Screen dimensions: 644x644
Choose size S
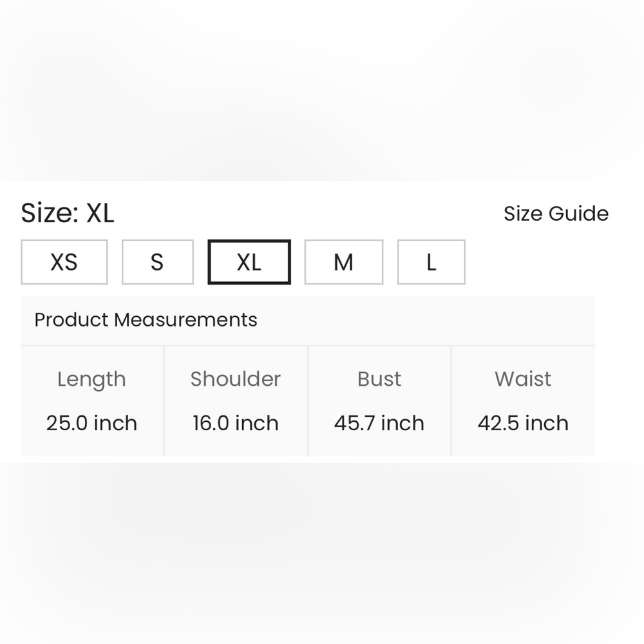click(x=158, y=262)
